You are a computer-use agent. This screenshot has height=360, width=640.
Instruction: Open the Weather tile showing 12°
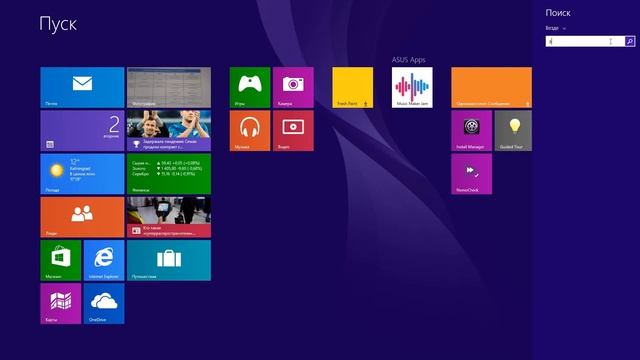[82, 174]
